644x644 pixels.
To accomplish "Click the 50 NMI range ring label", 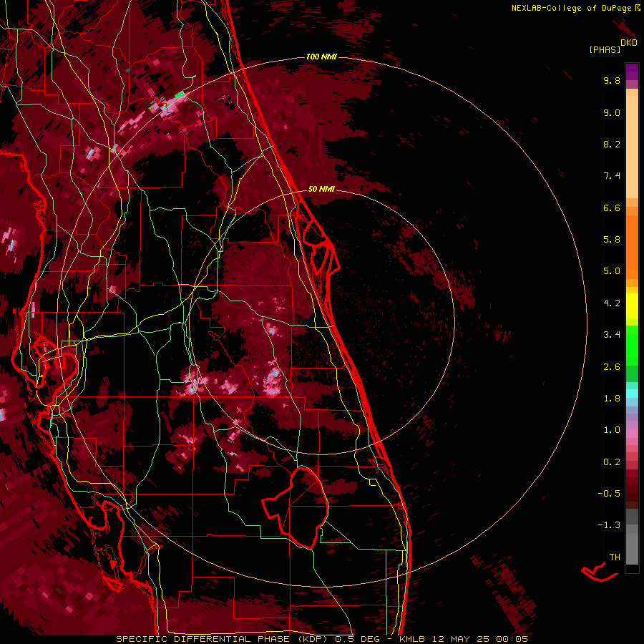I will coord(321,189).
